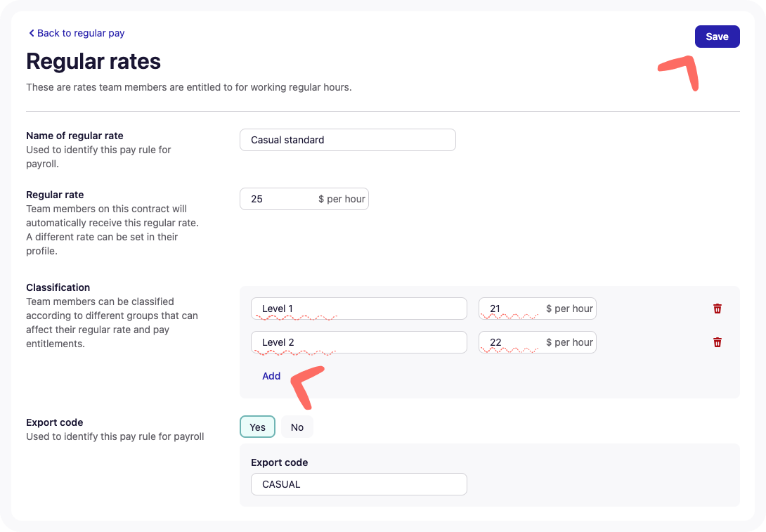Delete the Level 2 classification row
This screenshot has height=532, width=766.
tap(717, 342)
